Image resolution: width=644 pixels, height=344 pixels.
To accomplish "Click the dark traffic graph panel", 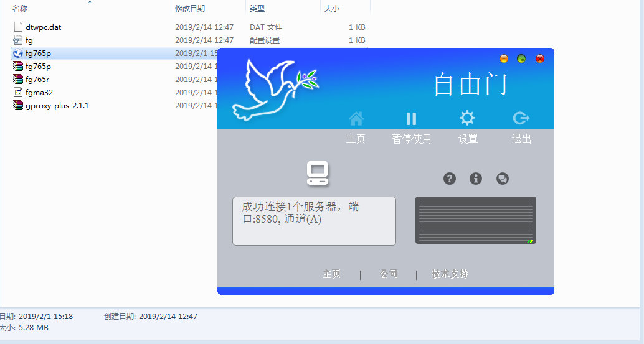I will point(476,220).
